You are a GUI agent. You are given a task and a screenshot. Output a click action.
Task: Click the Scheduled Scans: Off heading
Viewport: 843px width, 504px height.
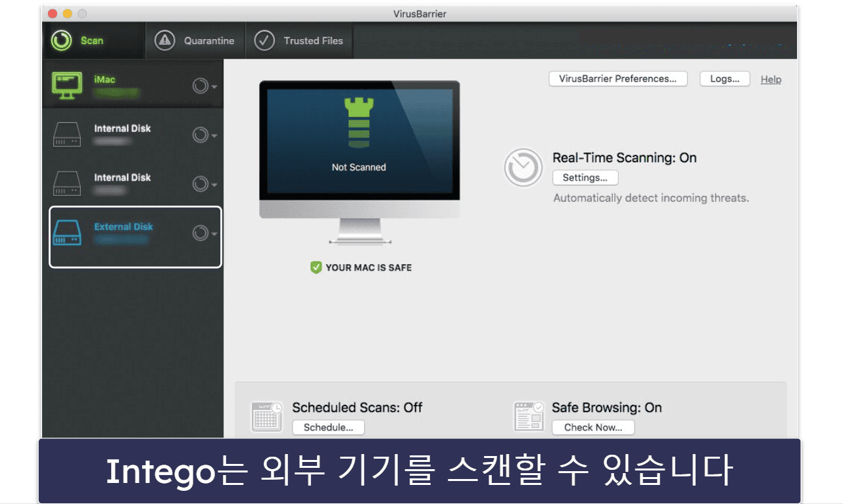click(x=358, y=407)
